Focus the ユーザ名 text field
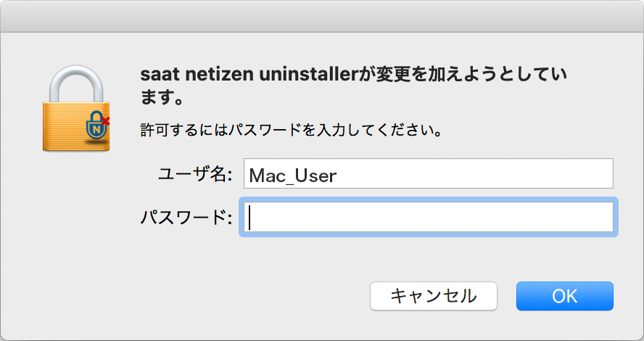This screenshot has width=644, height=341. click(x=429, y=173)
